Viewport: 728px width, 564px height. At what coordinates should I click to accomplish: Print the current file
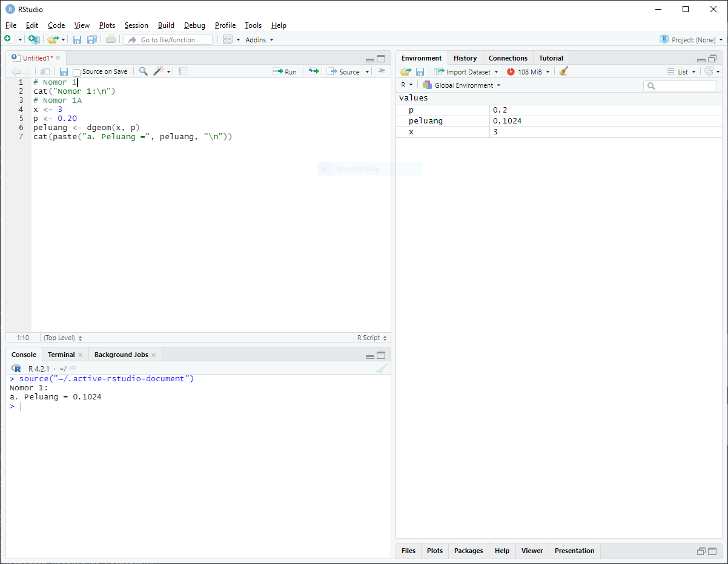(x=110, y=39)
